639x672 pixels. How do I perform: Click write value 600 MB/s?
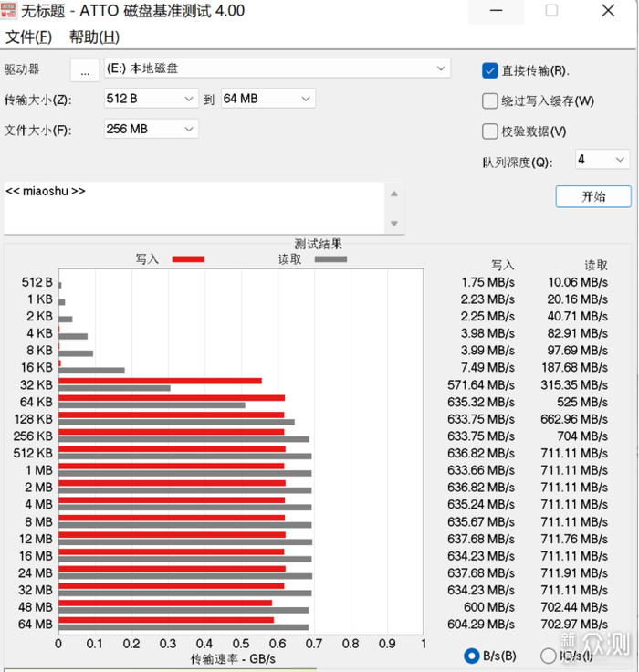tap(489, 607)
